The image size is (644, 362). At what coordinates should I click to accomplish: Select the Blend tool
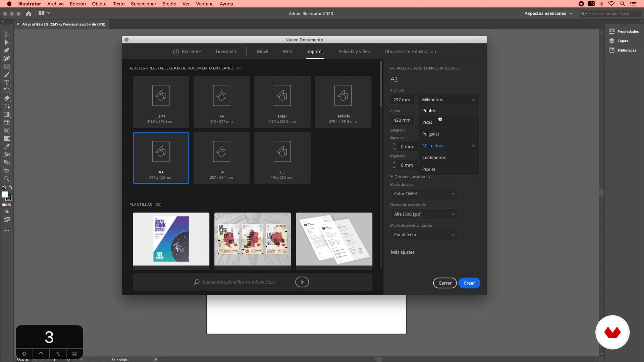[x=7, y=163]
